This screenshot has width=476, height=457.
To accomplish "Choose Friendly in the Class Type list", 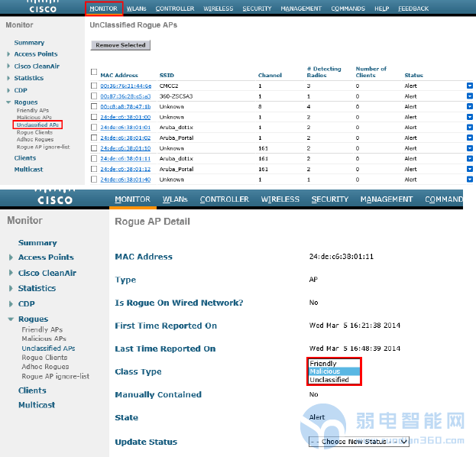I will (x=323, y=364).
